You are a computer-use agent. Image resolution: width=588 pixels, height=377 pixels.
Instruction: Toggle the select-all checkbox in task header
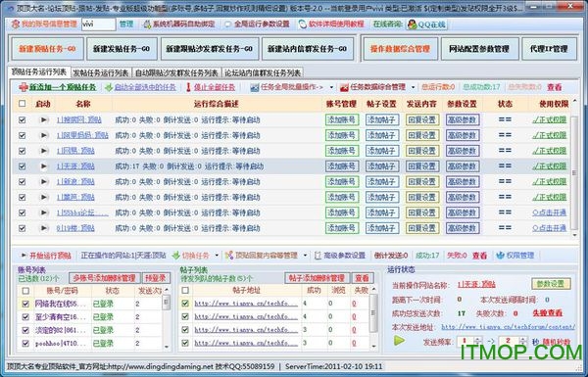[x=23, y=104]
